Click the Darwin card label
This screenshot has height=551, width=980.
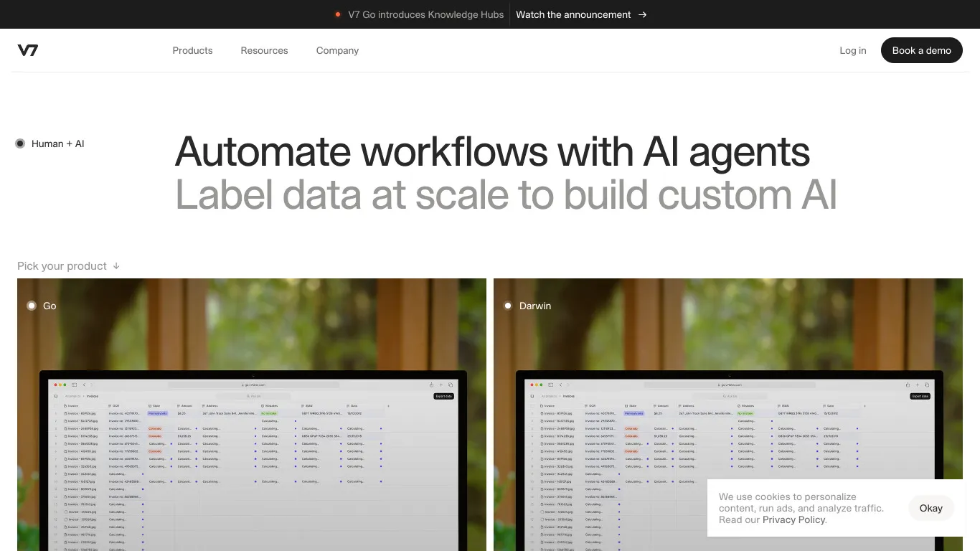click(535, 306)
